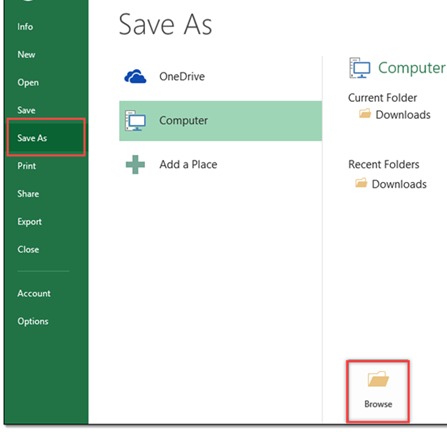The width and height of the screenshot is (447, 432).
Task: Open the Info page in sidebar
Action: [25, 27]
